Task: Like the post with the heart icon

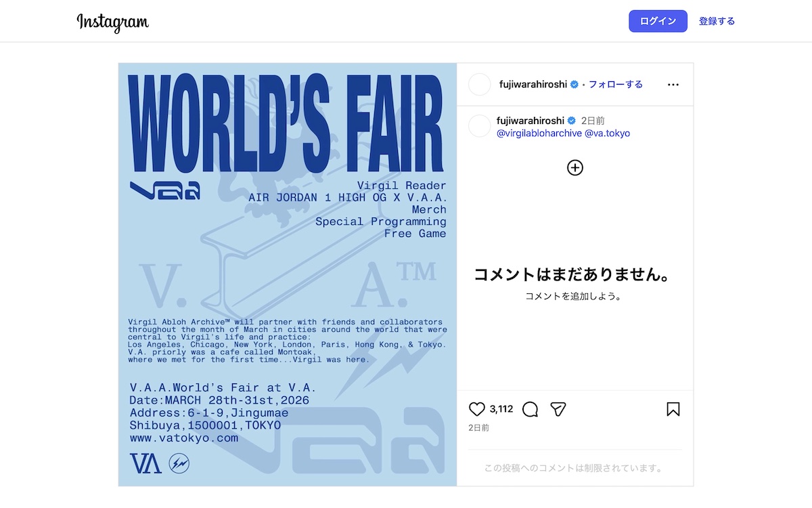Action: 477,409
